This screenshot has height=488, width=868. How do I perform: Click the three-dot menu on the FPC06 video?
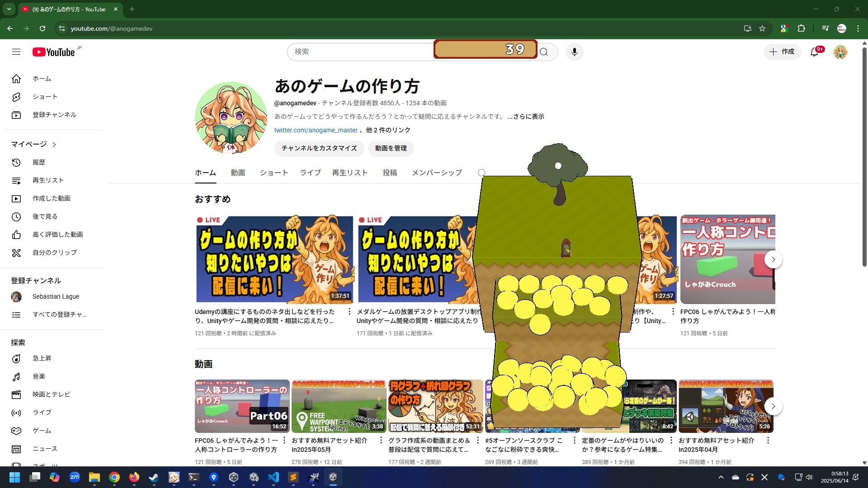[284, 440]
